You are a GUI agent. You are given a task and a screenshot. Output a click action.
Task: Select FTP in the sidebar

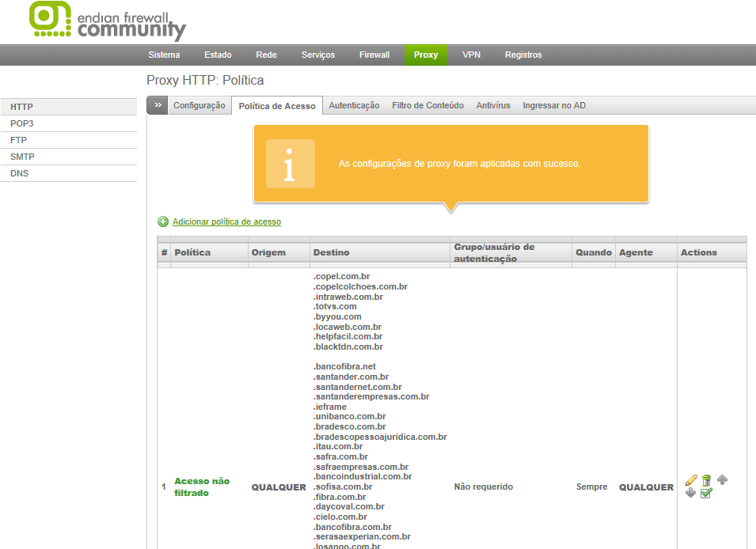69,140
